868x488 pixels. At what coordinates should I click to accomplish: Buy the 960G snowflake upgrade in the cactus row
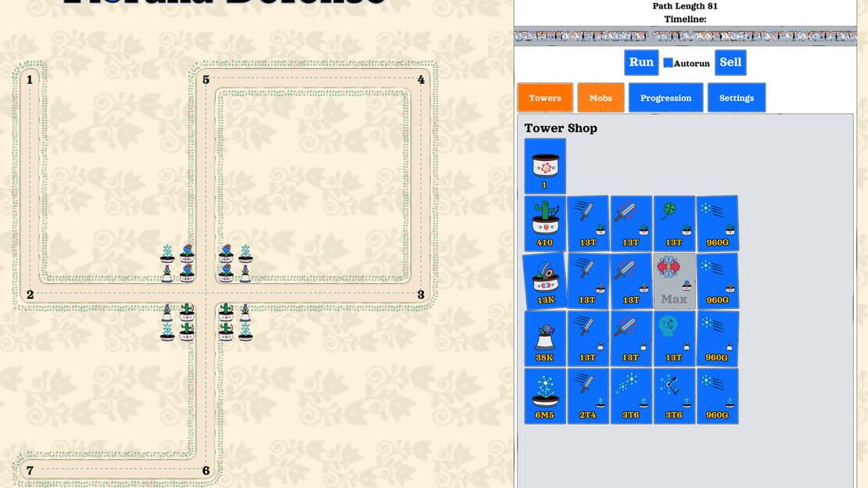[717, 223]
